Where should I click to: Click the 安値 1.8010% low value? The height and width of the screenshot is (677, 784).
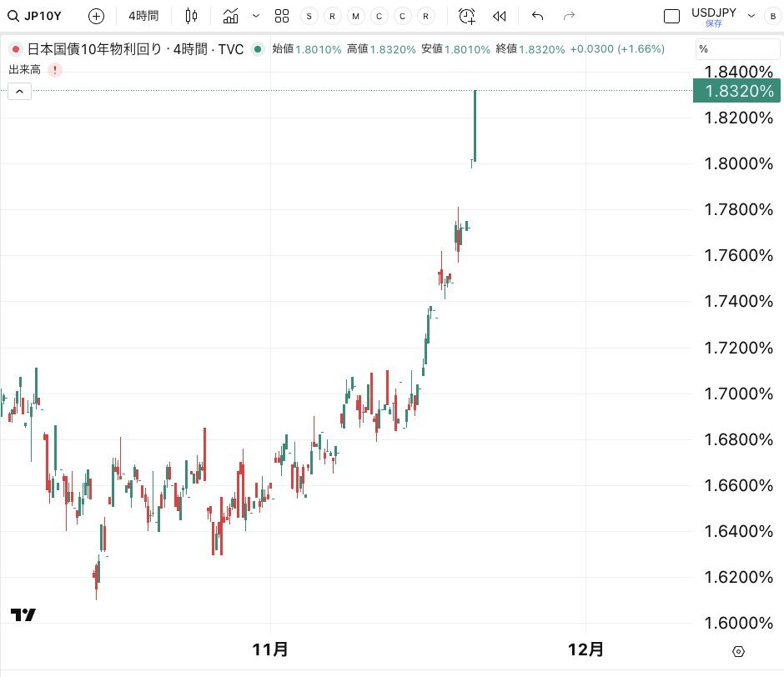[x=455, y=49]
